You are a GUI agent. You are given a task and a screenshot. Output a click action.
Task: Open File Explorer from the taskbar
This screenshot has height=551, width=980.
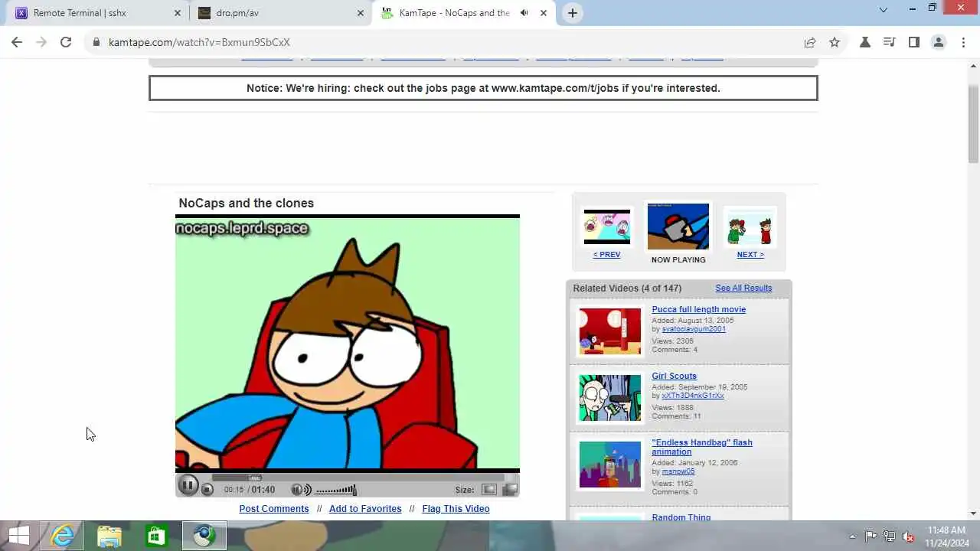(x=109, y=536)
